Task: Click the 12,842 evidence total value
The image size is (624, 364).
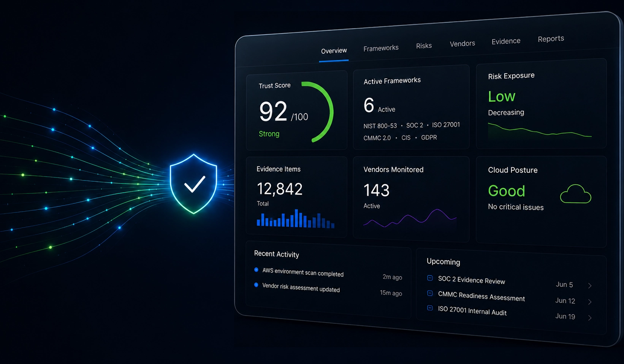Action: tap(280, 189)
